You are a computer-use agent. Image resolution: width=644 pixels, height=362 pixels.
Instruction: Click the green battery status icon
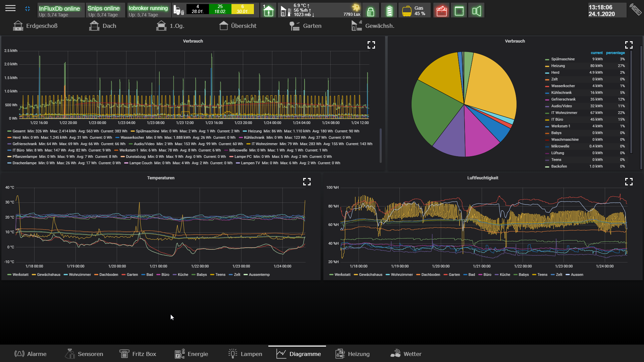pos(389,11)
